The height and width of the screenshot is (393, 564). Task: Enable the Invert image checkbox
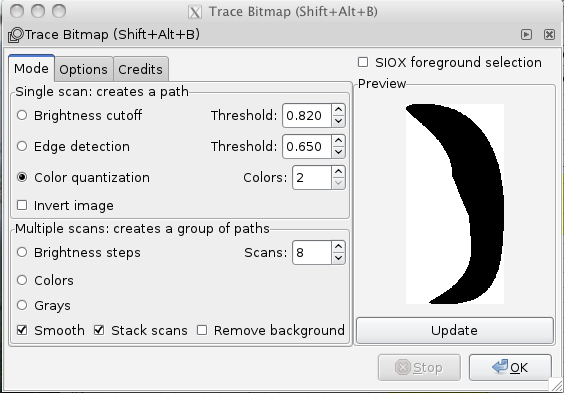point(22,205)
